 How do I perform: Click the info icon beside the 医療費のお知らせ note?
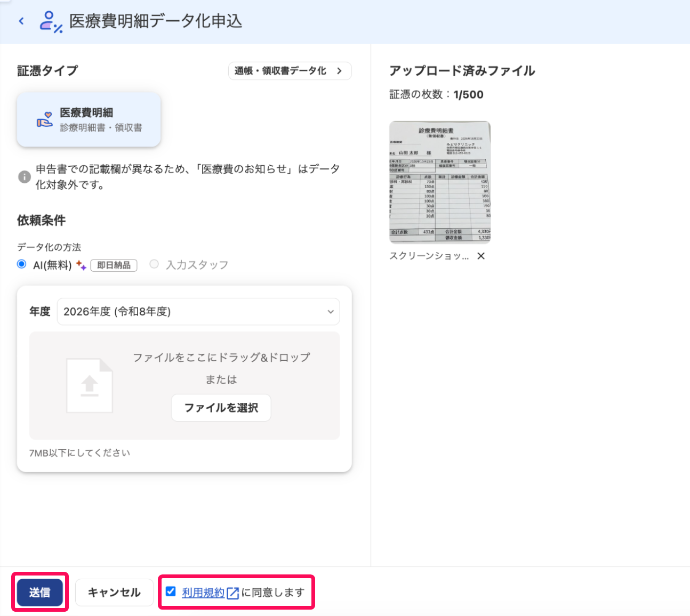tap(25, 177)
